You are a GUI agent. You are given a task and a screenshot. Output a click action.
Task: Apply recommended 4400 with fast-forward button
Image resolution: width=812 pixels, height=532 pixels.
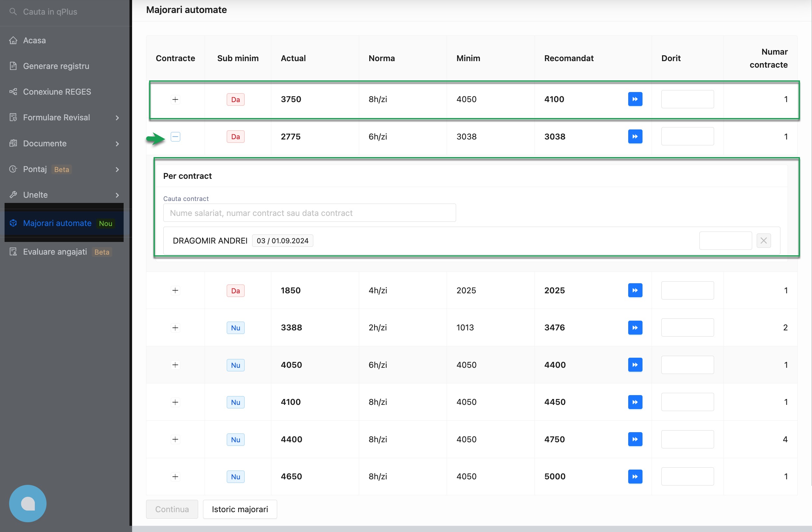point(635,365)
